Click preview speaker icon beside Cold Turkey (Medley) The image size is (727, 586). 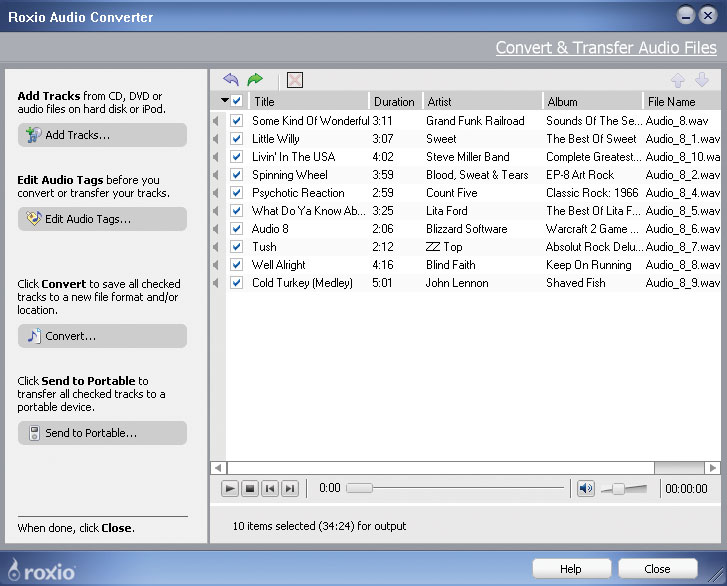coord(216,283)
